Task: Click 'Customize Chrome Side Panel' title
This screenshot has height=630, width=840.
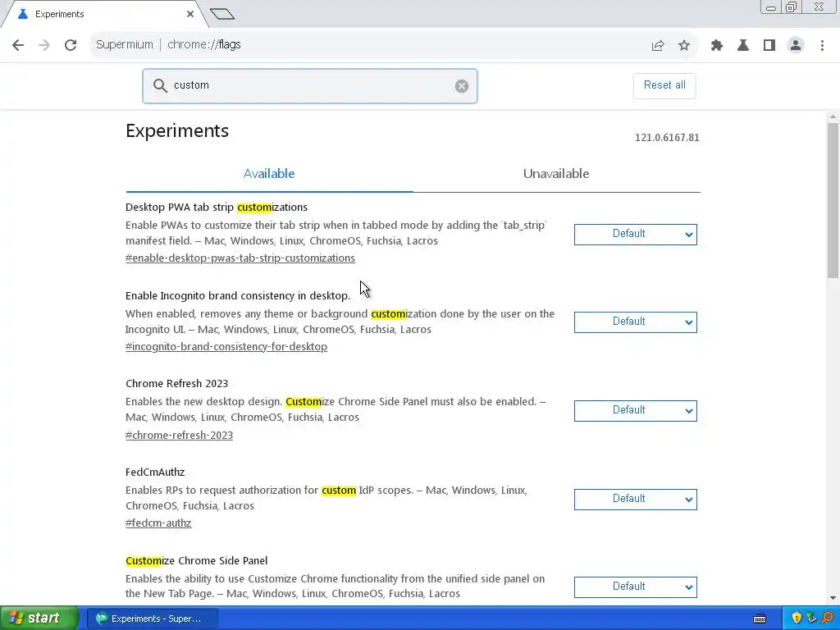Action: [x=197, y=560]
